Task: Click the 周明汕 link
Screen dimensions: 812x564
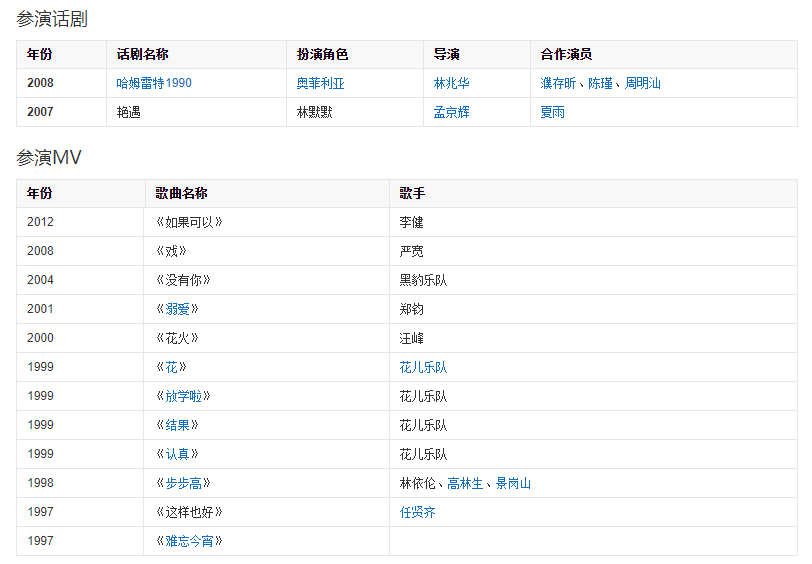Action: coord(642,83)
